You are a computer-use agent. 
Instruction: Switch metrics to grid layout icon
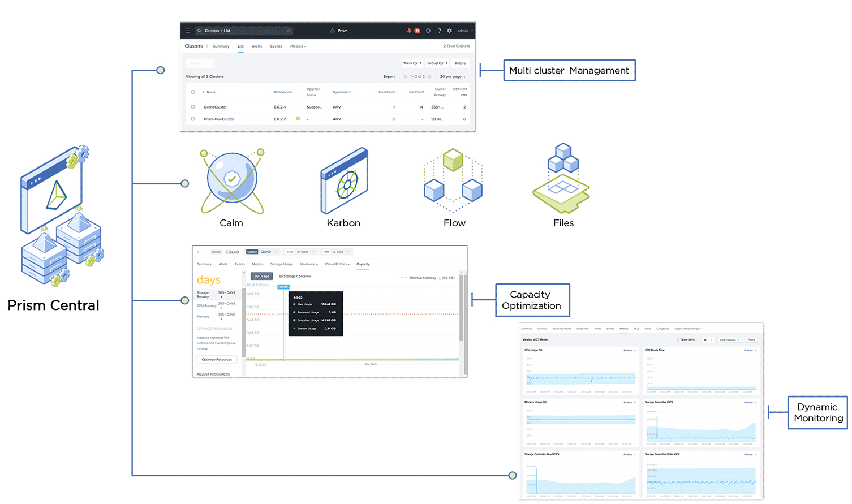705,340
